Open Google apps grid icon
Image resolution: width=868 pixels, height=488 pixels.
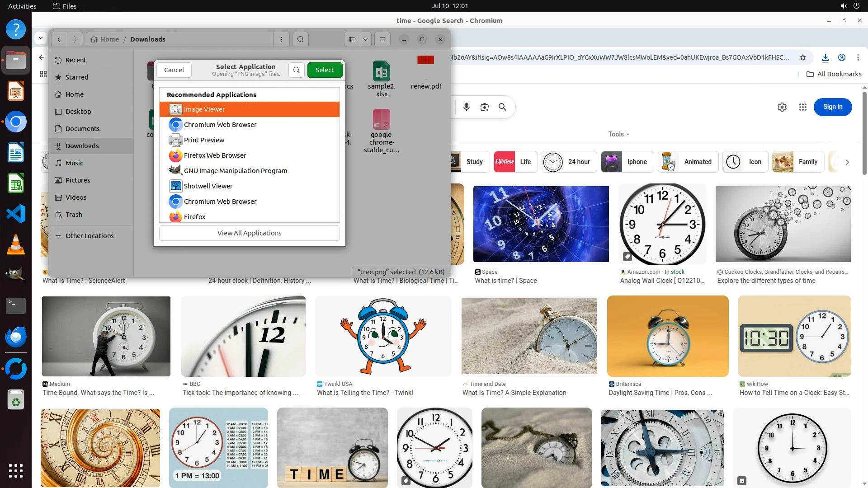click(803, 107)
